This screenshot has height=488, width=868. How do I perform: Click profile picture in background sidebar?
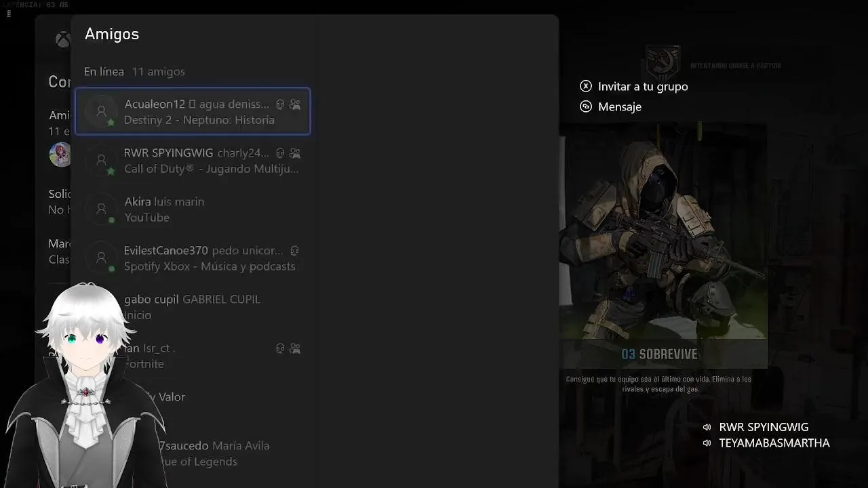coord(60,155)
